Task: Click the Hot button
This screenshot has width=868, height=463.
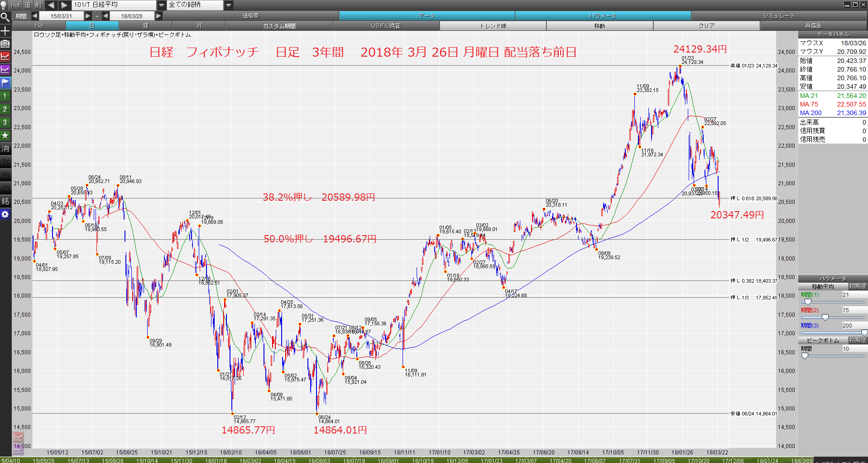Action: [15, 5]
